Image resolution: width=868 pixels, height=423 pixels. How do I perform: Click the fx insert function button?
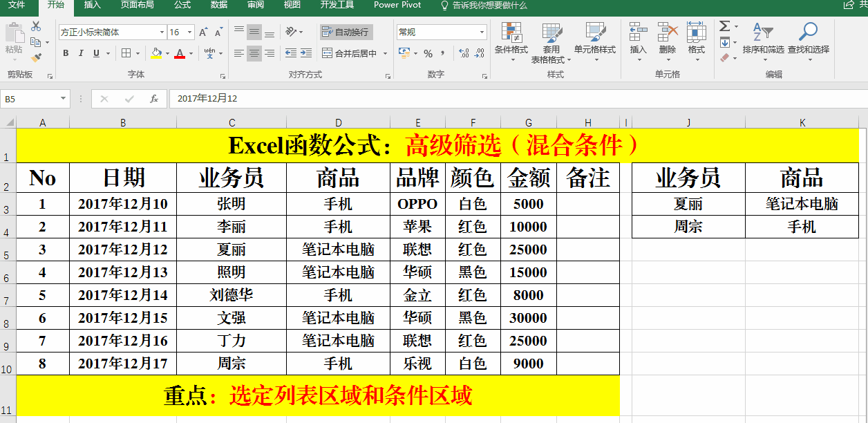coord(154,99)
